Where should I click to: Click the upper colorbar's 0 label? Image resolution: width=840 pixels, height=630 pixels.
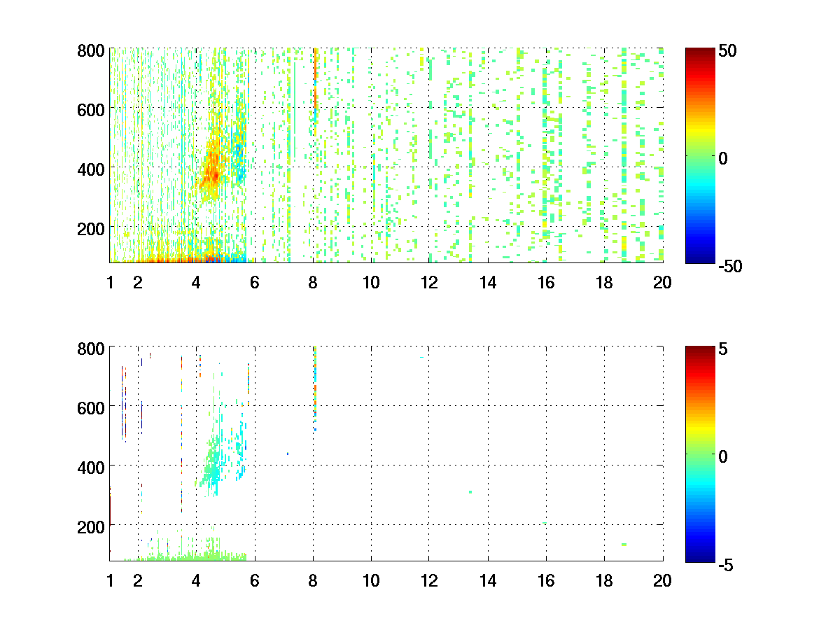click(723, 158)
